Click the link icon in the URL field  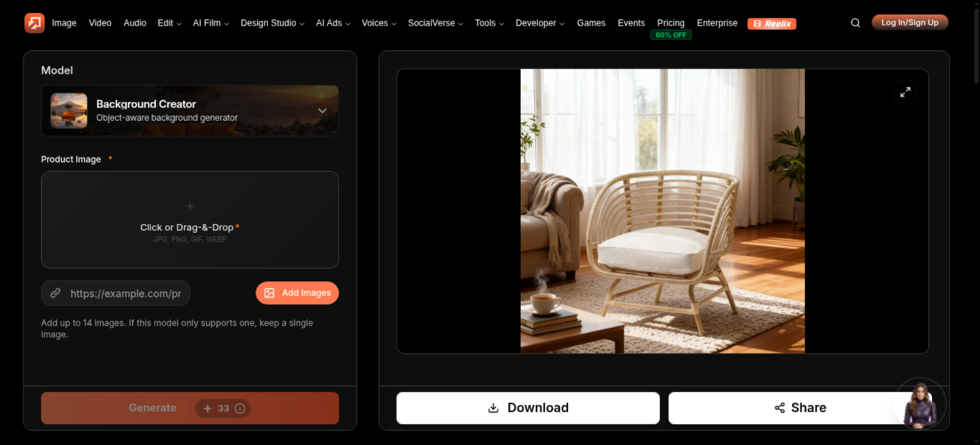pyautogui.click(x=55, y=293)
